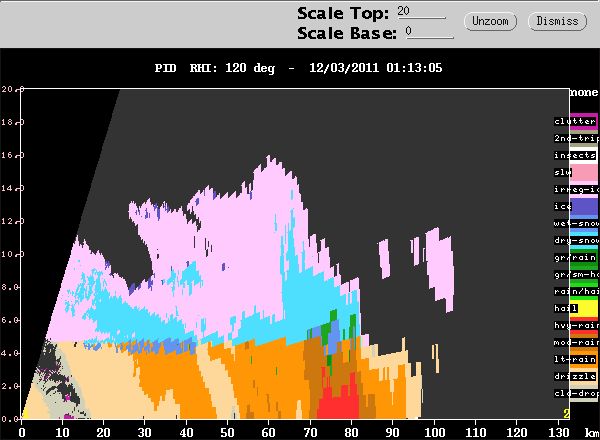
Task: Edit the Scale Top value field
Action: point(421,11)
